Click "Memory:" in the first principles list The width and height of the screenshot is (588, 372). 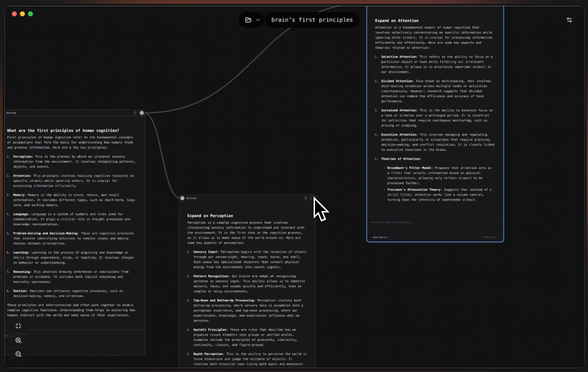(19, 195)
